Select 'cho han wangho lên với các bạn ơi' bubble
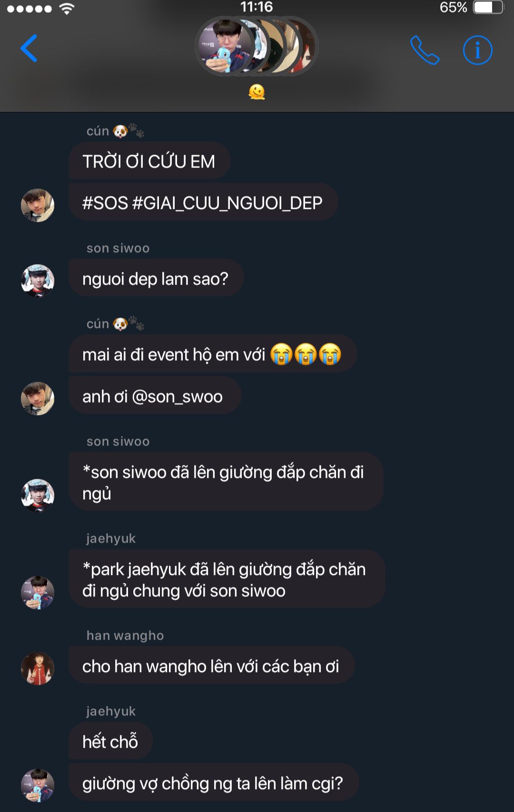 coord(211,665)
